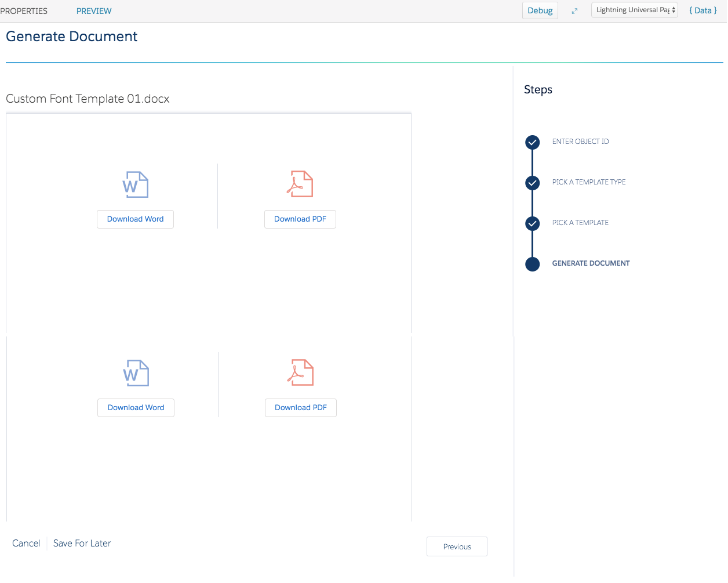Switch to the Properties tab

[x=24, y=11]
